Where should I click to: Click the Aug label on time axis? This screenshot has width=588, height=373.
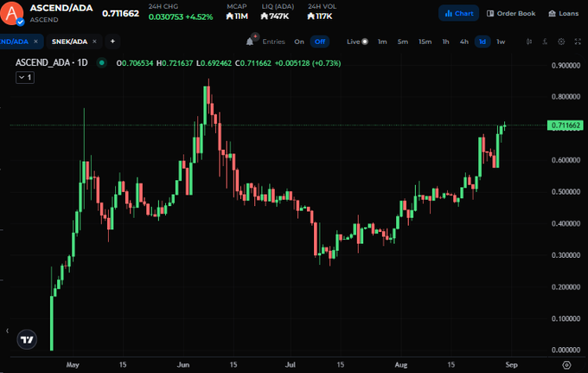pos(401,364)
